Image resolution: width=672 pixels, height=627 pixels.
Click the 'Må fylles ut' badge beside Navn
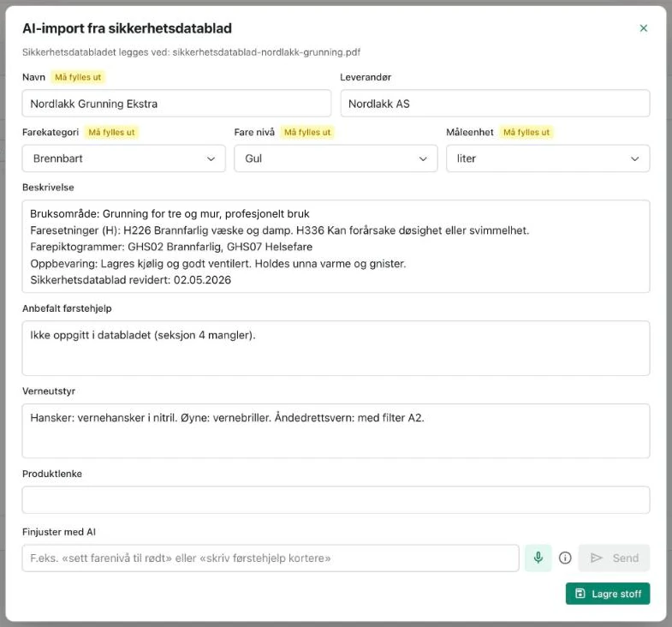coord(78,77)
